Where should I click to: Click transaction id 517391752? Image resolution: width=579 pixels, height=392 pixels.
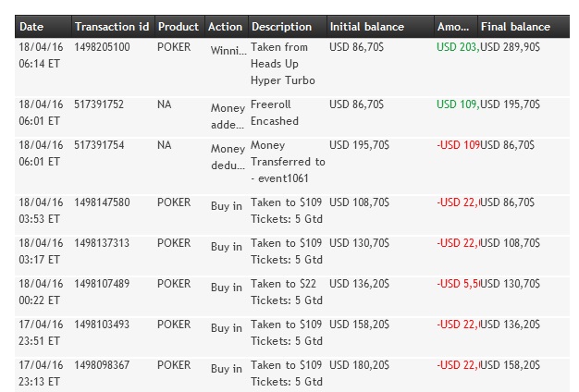(x=99, y=105)
